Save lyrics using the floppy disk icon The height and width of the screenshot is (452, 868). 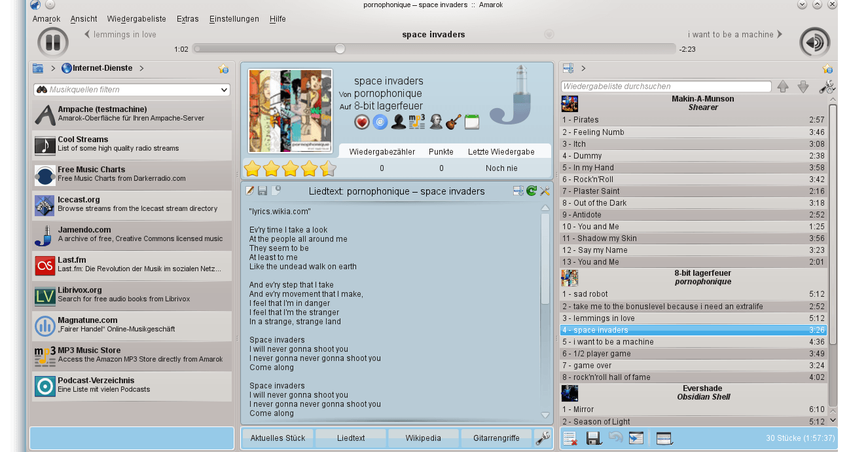[x=262, y=191]
